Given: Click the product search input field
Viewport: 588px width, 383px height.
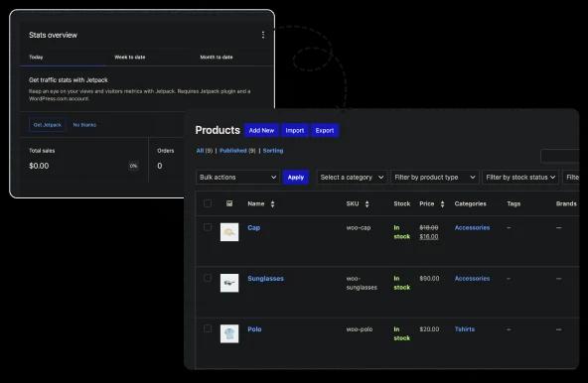Looking at the screenshot, I should [x=560, y=156].
